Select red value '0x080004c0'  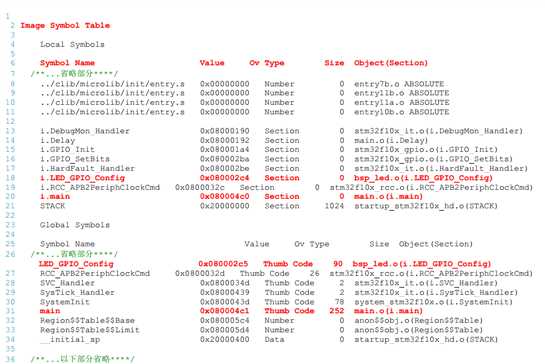tap(225, 196)
